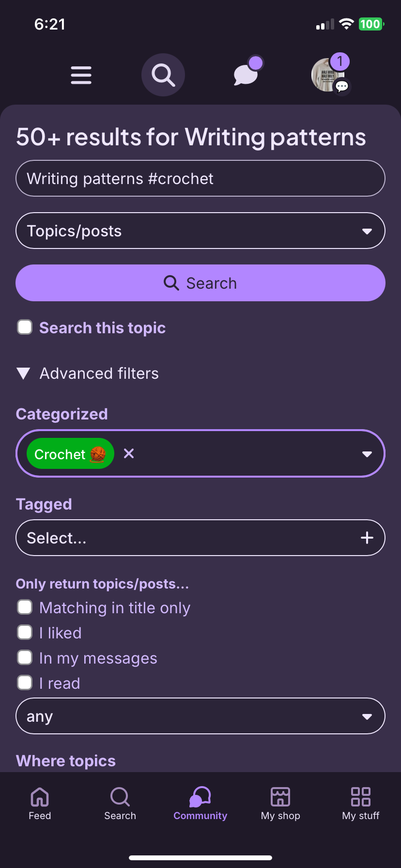The height and width of the screenshot is (868, 401).
Task: Remove the Crochet category with X icon
Action: click(x=129, y=453)
